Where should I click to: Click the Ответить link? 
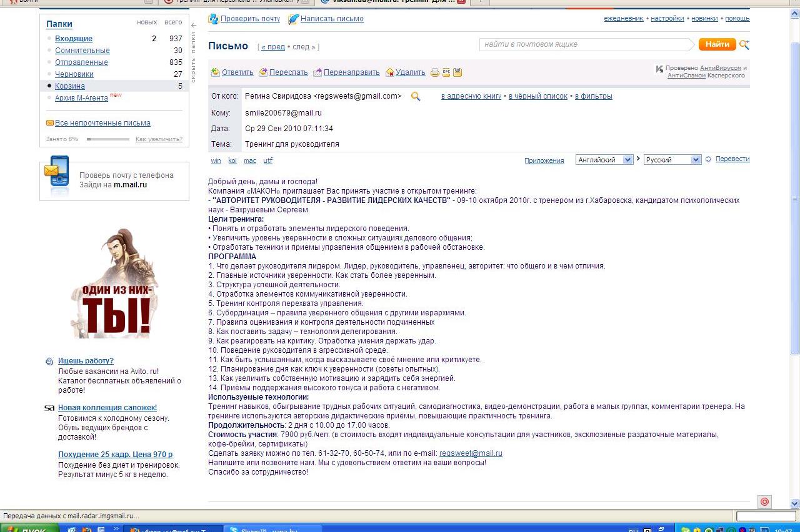point(237,72)
